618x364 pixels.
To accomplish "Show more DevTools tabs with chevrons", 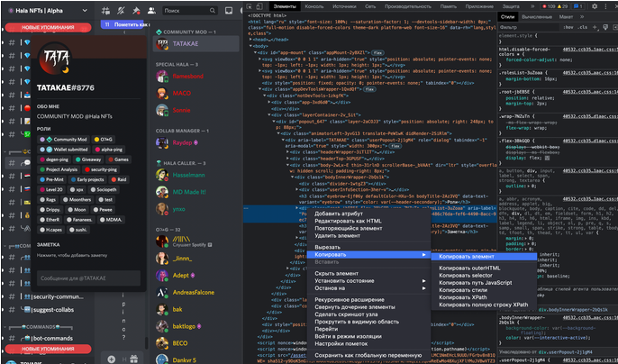I will pos(532,6).
